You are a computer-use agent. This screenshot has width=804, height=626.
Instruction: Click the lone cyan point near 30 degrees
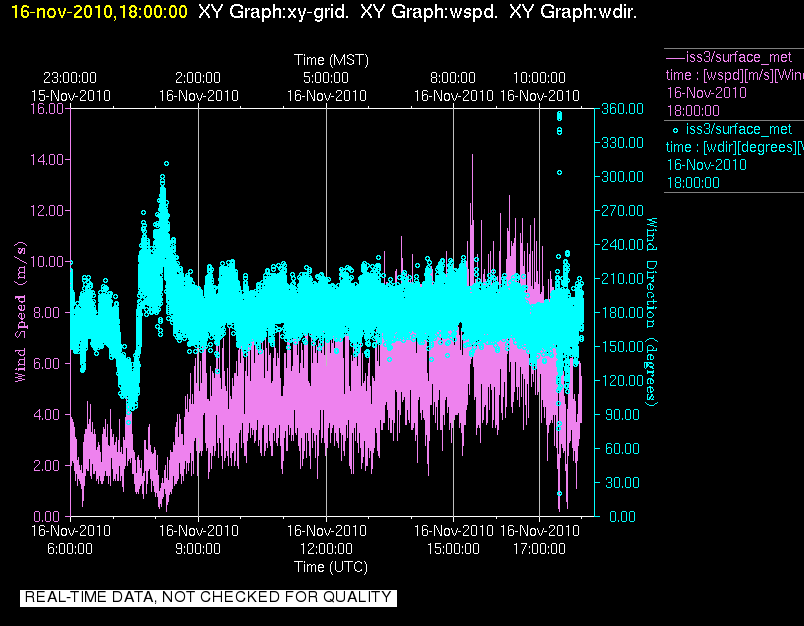(559, 494)
